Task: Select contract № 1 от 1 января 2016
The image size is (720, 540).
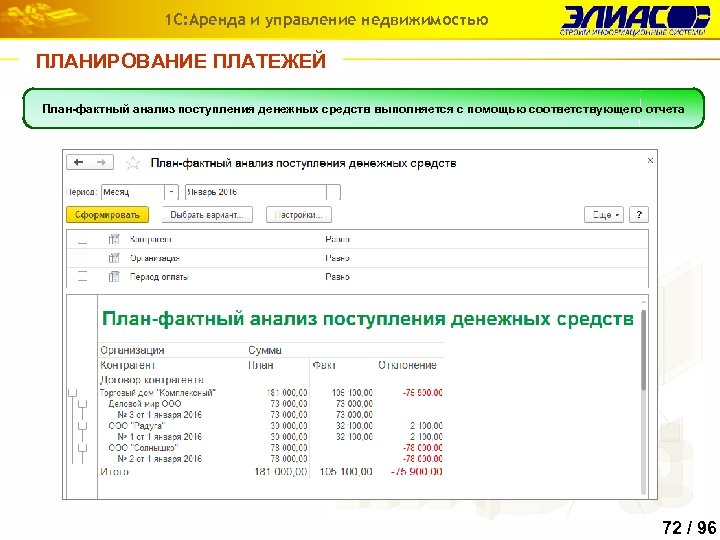Action: (x=159, y=437)
